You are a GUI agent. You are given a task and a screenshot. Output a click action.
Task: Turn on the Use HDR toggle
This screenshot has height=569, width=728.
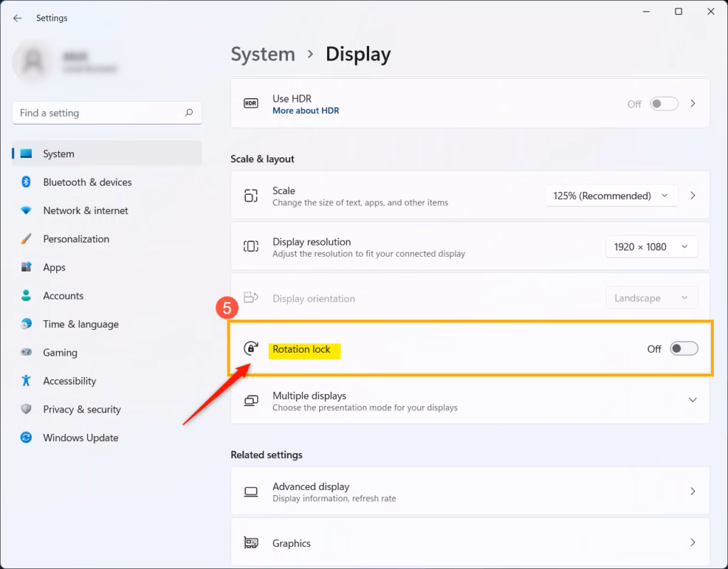(x=664, y=104)
